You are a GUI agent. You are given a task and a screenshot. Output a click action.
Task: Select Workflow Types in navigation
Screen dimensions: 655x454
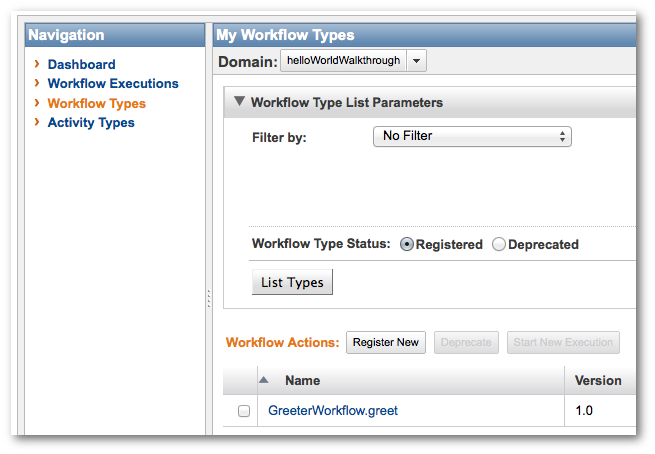coord(96,104)
